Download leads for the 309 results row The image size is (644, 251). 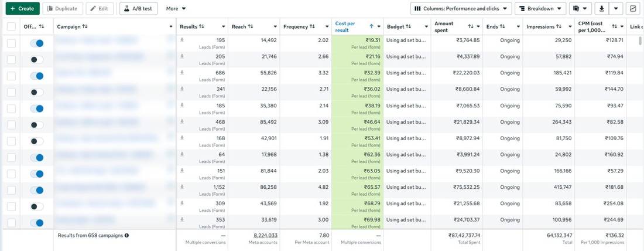click(182, 203)
